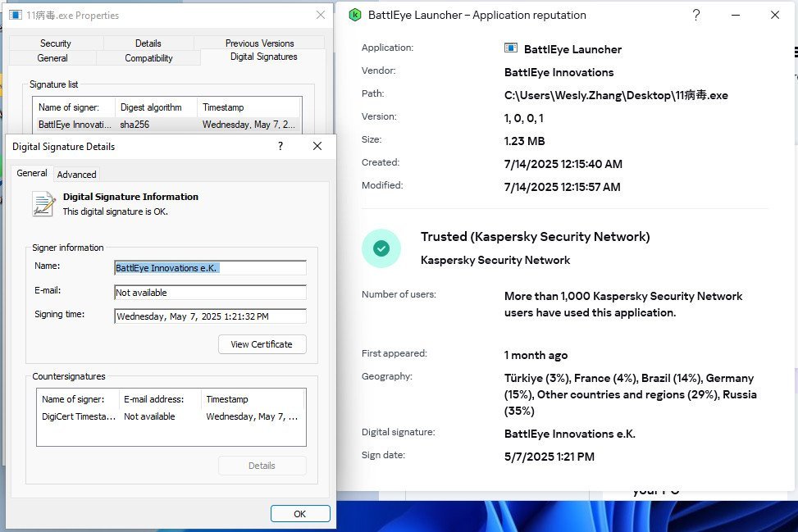This screenshot has width=798, height=532.
Task: Switch to the Compatibility tab
Action: point(148,58)
